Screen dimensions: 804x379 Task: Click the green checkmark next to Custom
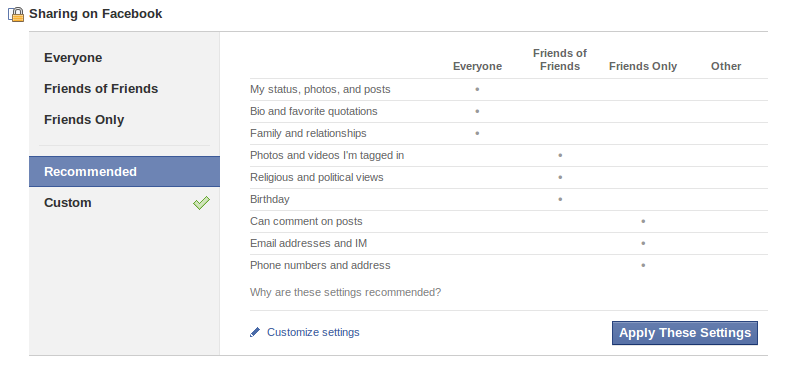pyautogui.click(x=202, y=203)
